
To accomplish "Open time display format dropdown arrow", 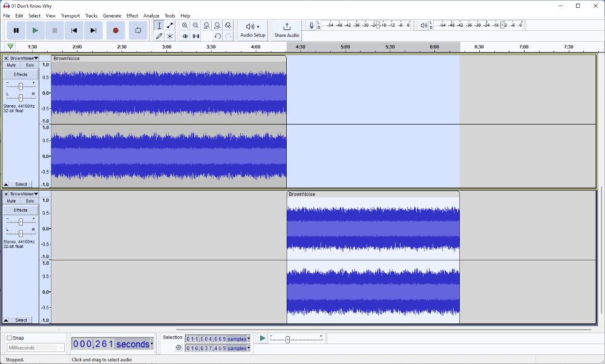I will (x=152, y=343).
